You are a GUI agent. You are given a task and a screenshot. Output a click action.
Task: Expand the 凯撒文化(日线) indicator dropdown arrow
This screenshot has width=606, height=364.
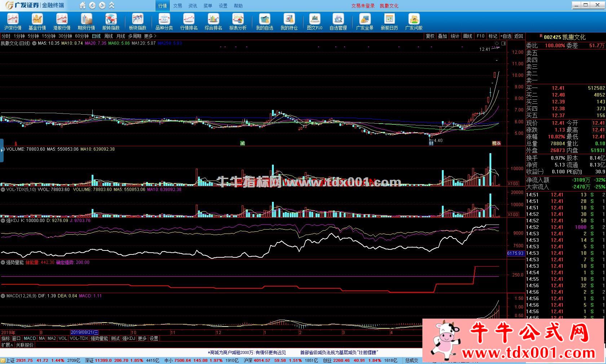coord(34,43)
